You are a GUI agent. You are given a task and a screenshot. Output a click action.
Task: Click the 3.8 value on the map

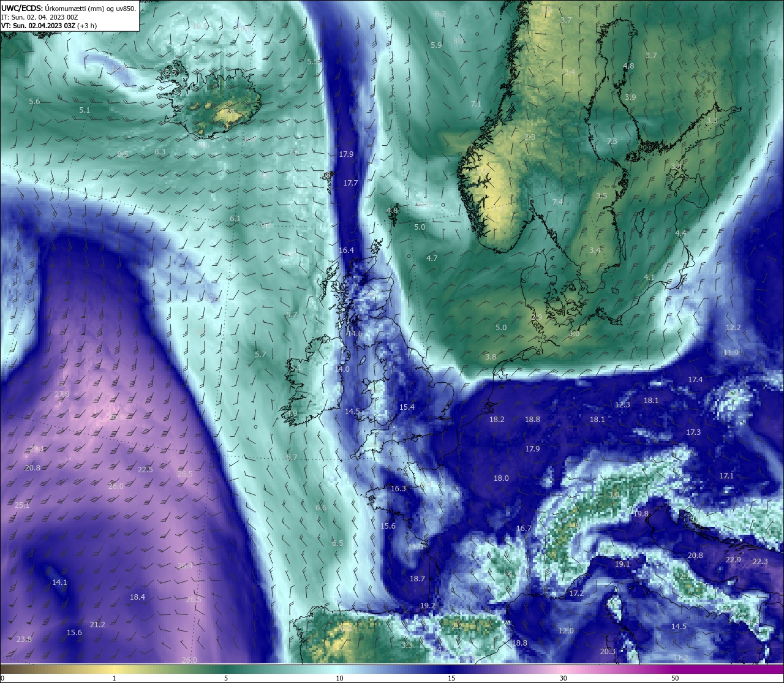pos(491,357)
